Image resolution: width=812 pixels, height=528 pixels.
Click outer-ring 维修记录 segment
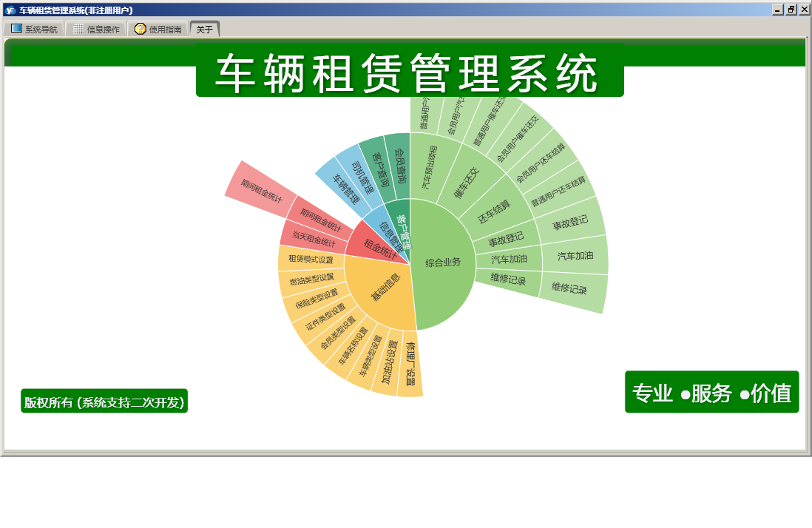[569, 288]
